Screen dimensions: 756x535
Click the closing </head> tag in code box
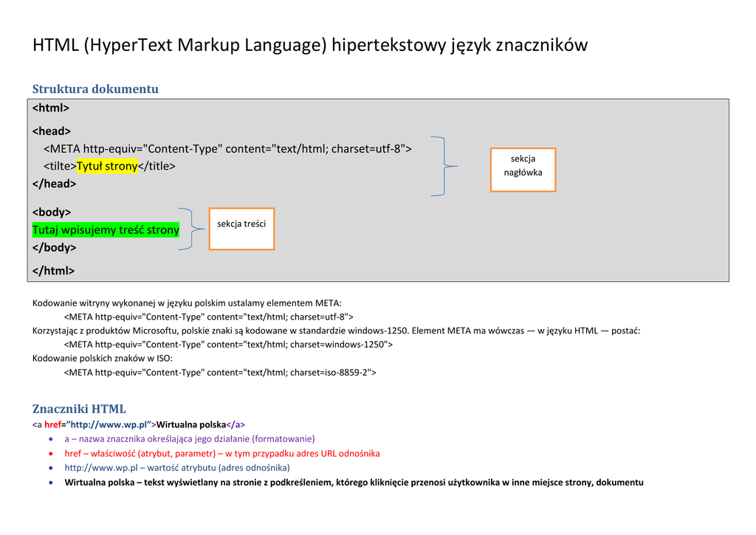[54, 184]
